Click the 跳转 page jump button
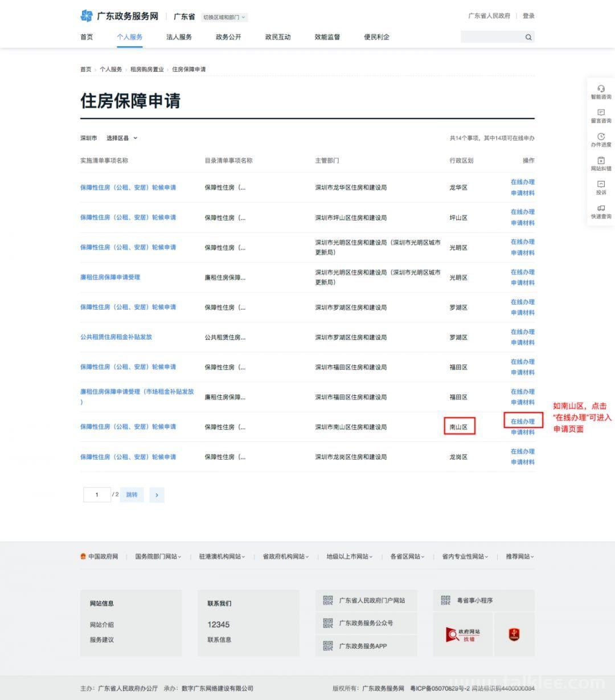 click(132, 495)
